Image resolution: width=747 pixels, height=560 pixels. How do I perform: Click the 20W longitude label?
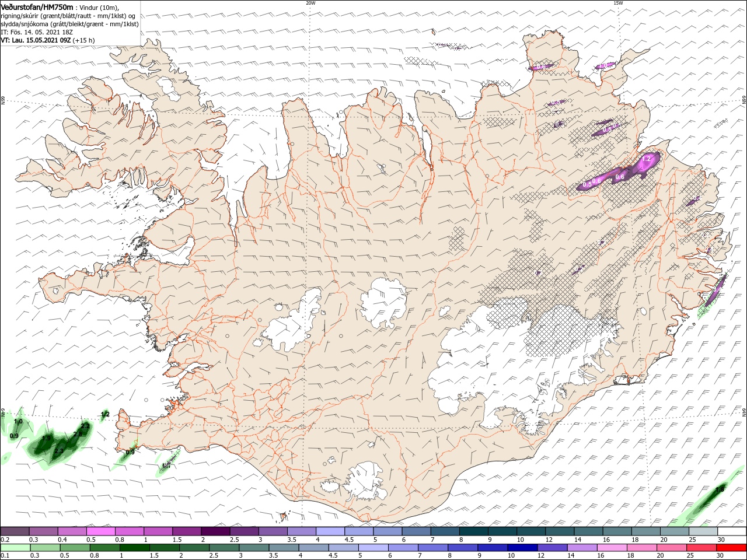pyautogui.click(x=310, y=3)
